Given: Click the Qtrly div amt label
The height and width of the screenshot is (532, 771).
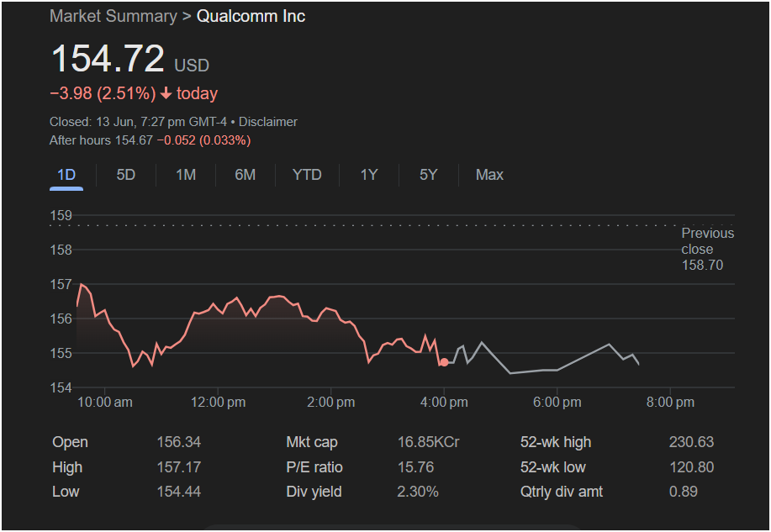Looking at the screenshot, I should (x=562, y=492).
